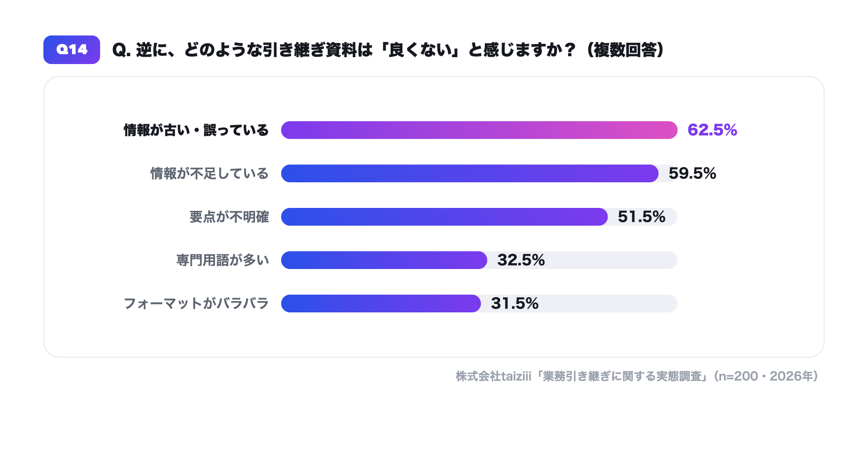
Task: Click the Q14 badge
Action: pos(72,50)
